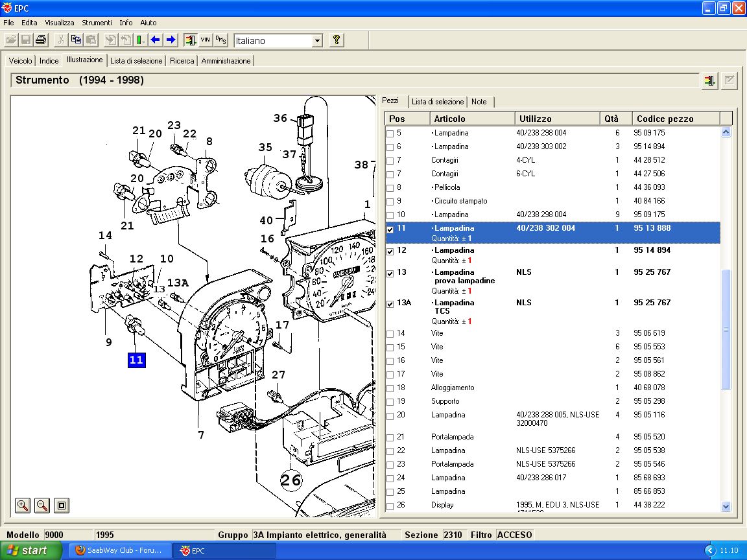Check the position 26 Display checkbox
Screen dimensions: 747x560
(390, 506)
